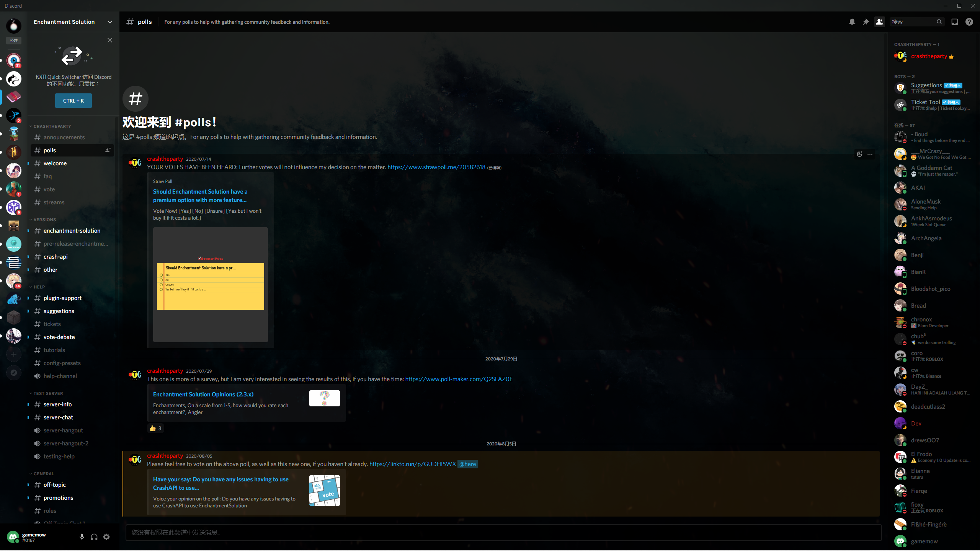980x551 pixels.
Task: Open linkto.run/p/GUDHI5WX link
Action: (413, 464)
